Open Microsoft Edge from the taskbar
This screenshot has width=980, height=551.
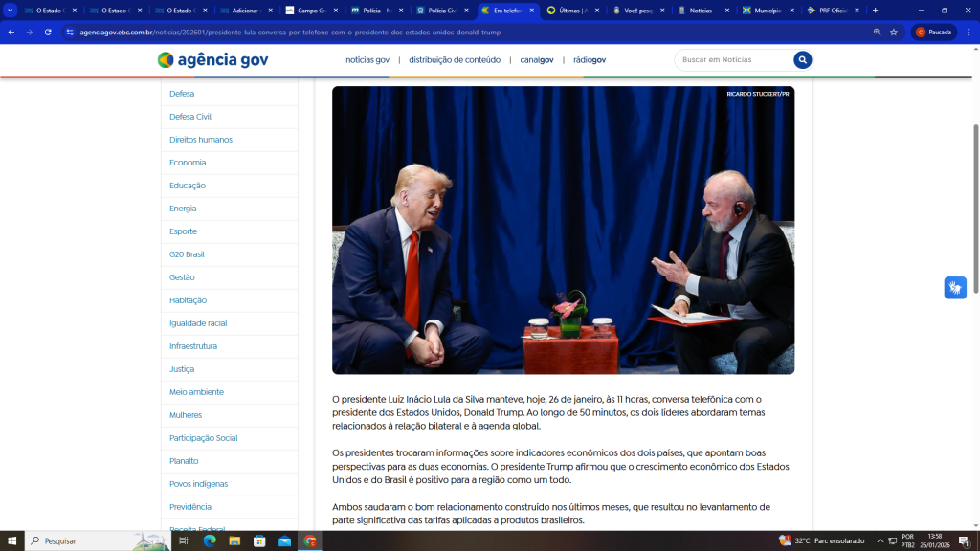(x=210, y=540)
